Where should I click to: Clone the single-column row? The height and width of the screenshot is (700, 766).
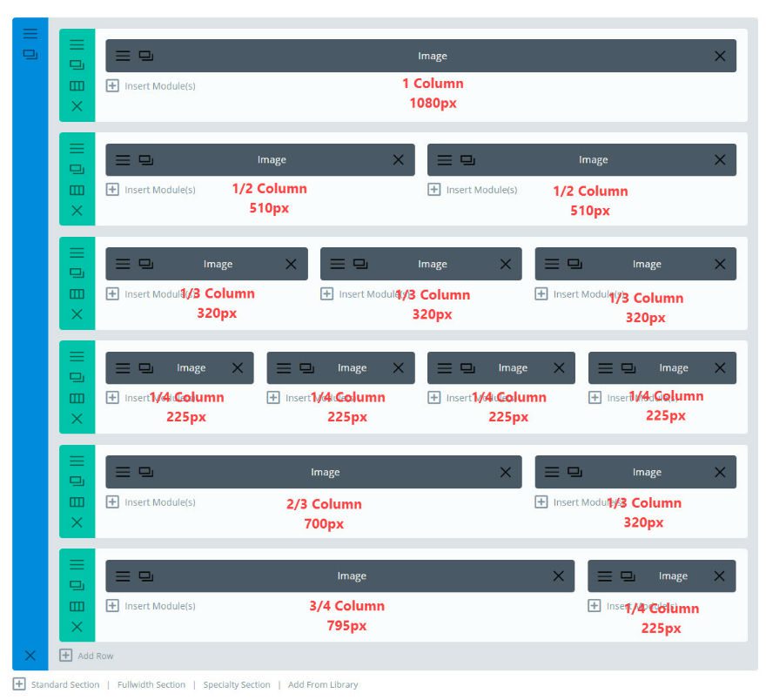77,65
